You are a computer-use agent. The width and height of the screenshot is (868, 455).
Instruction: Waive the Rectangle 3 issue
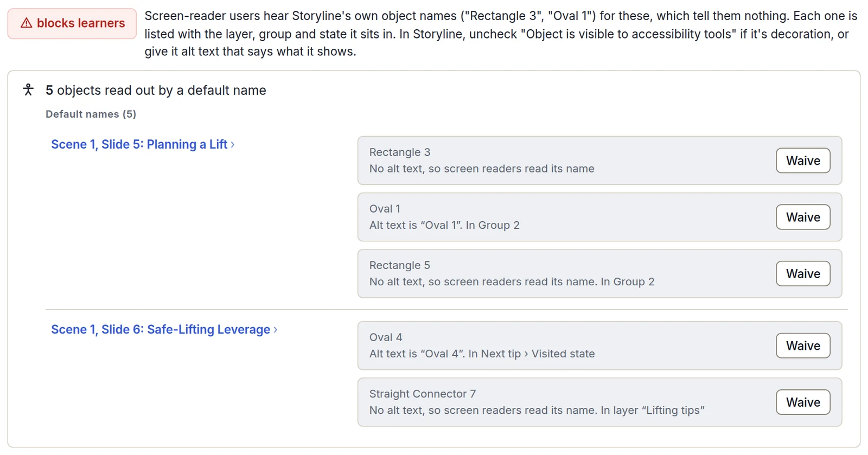coord(803,161)
